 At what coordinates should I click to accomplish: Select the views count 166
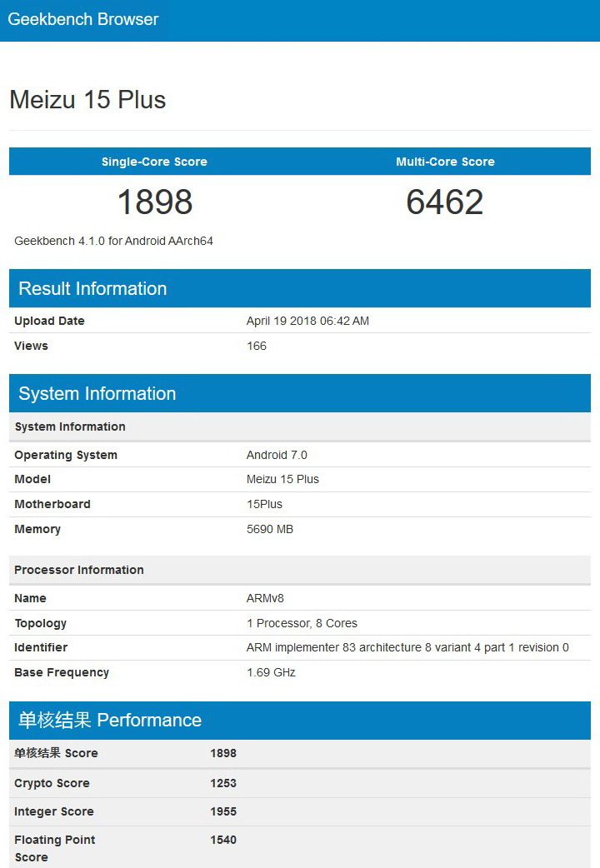coord(257,346)
